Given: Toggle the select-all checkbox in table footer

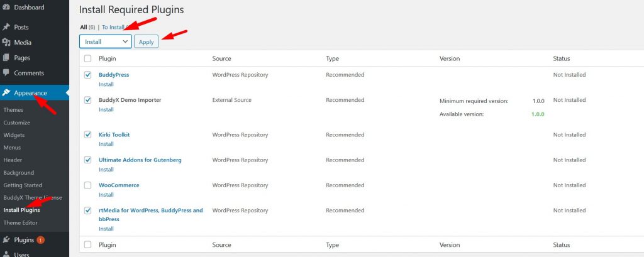Looking at the screenshot, I should pyautogui.click(x=87, y=244).
